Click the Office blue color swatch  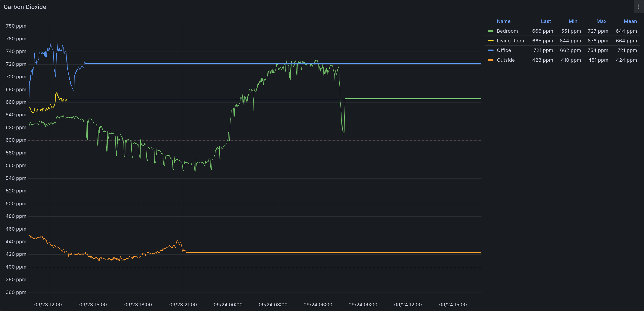tap(491, 50)
